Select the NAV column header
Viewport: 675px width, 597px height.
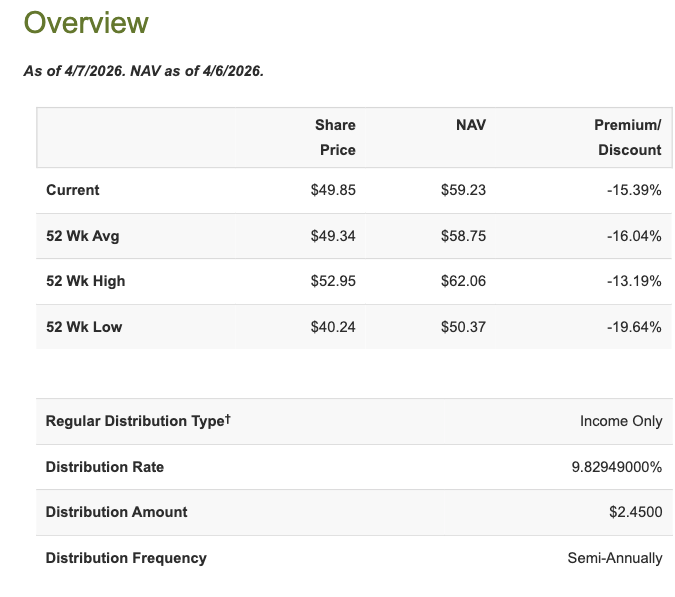[470, 125]
